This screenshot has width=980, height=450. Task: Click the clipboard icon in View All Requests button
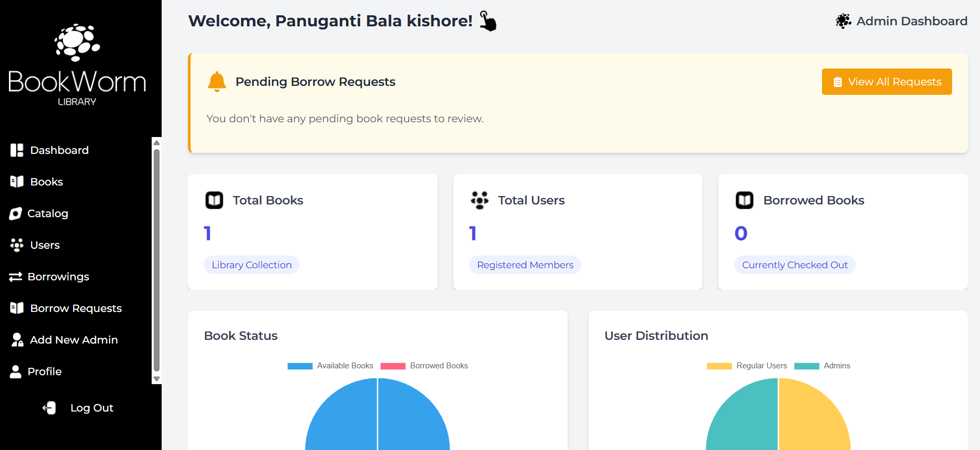click(x=838, y=82)
